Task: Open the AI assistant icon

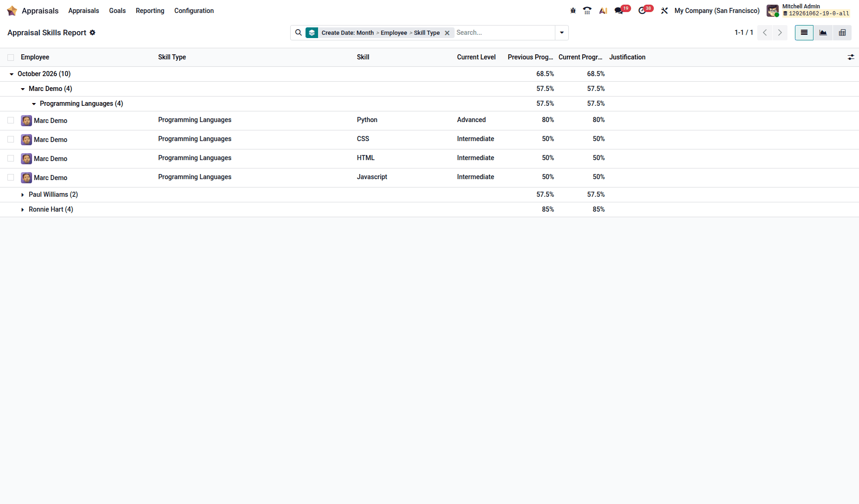Action: [603, 11]
